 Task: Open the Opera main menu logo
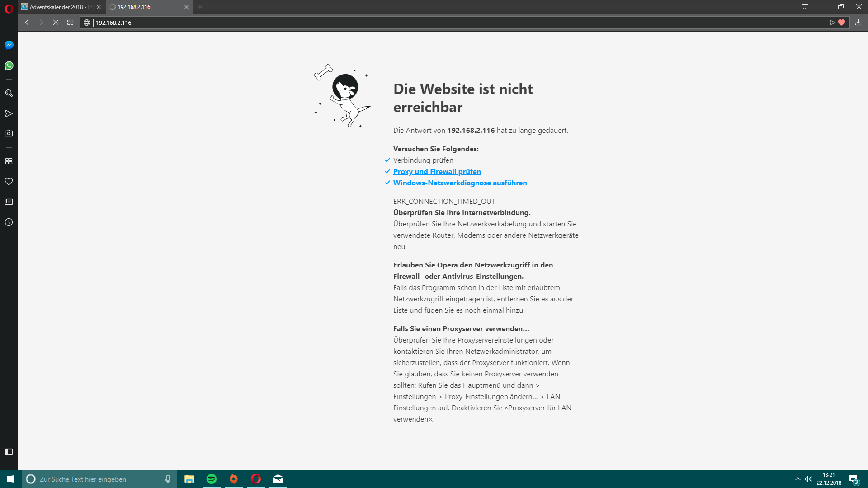(x=9, y=8)
